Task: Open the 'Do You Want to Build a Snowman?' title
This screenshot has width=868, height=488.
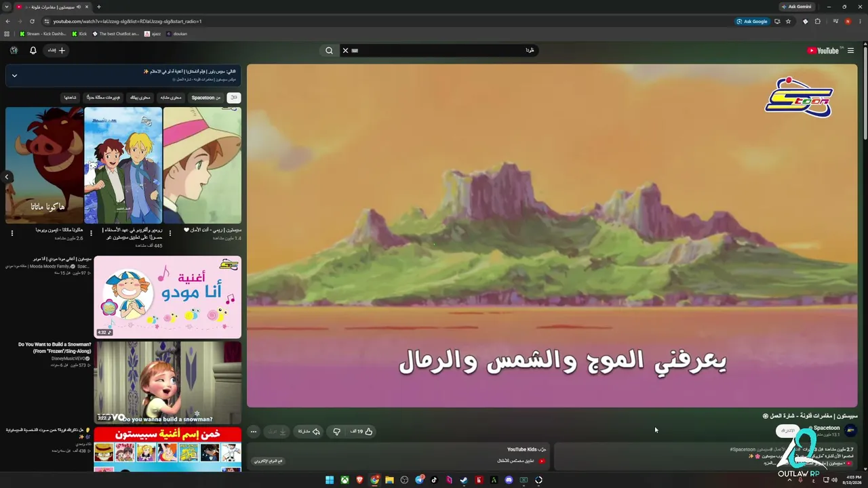Action: pos(55,348)
